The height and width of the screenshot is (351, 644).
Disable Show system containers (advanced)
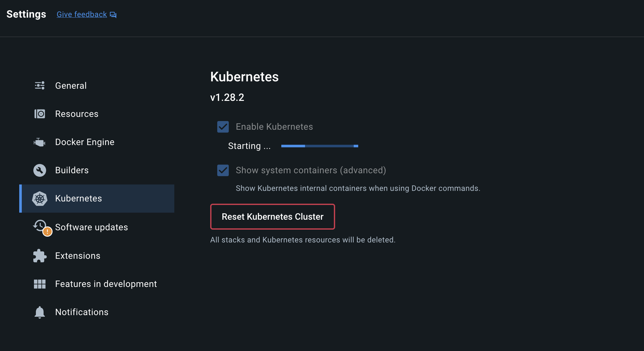(223, 170)
